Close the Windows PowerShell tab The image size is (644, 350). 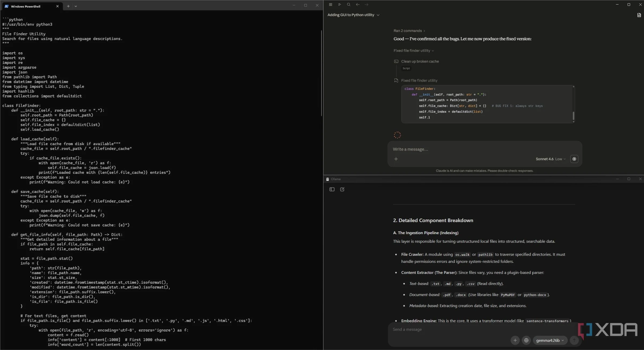tap(57, 6)
